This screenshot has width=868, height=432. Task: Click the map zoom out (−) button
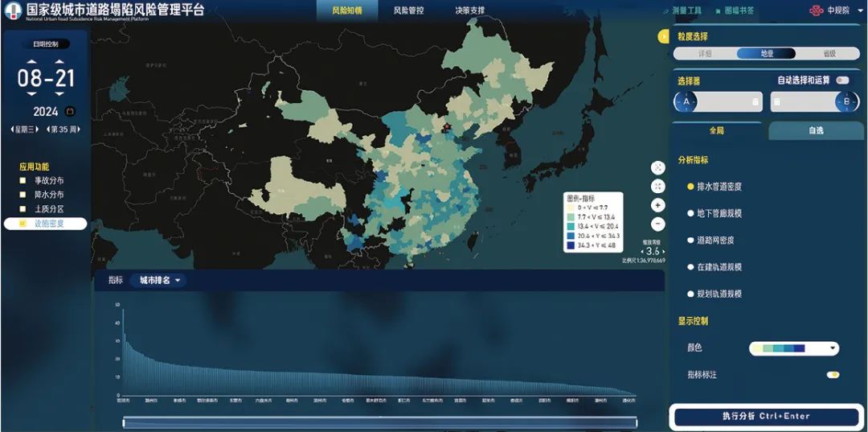click(658, 224)
